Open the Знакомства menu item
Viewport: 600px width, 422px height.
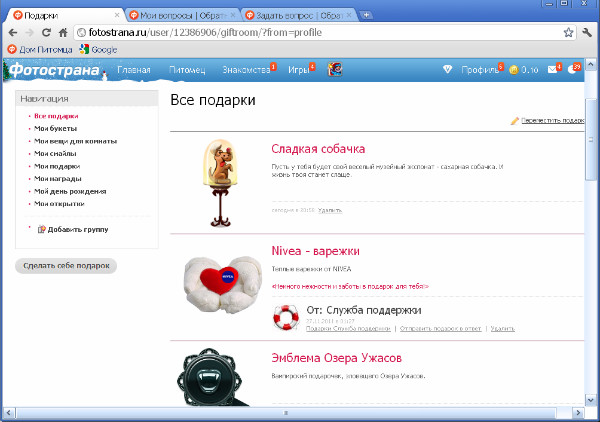[x=246, y=70]
